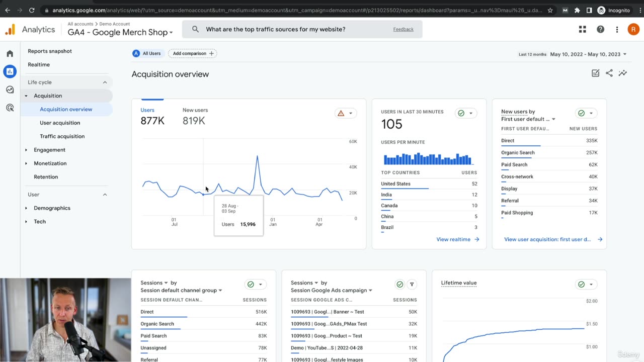Expand the Monetization tree item
The height and width of the screenshot is (362, 644).
pos(26,163)
